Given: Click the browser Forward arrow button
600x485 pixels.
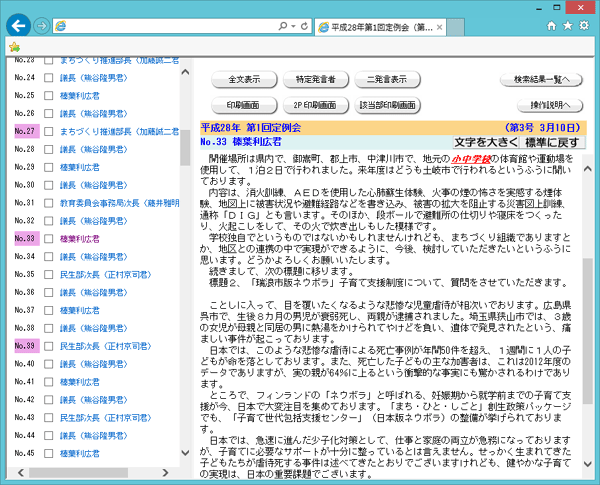Looking at the screenshot, I should tap(41, 26).
